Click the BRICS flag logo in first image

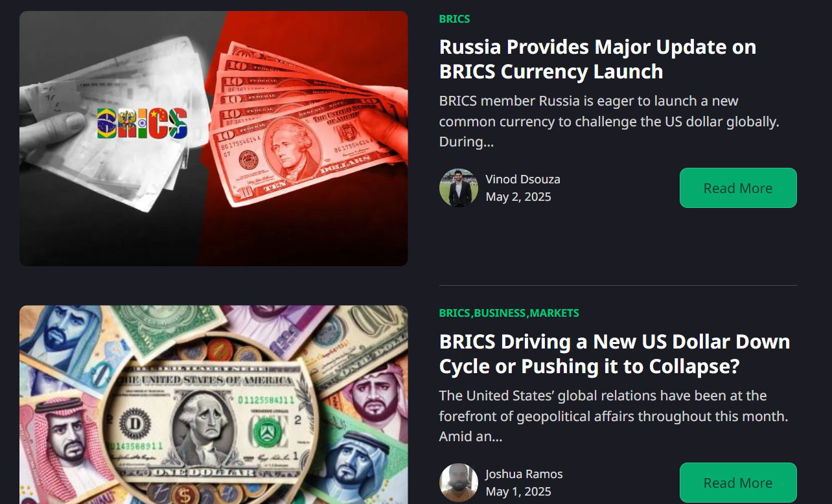[142, 123]
